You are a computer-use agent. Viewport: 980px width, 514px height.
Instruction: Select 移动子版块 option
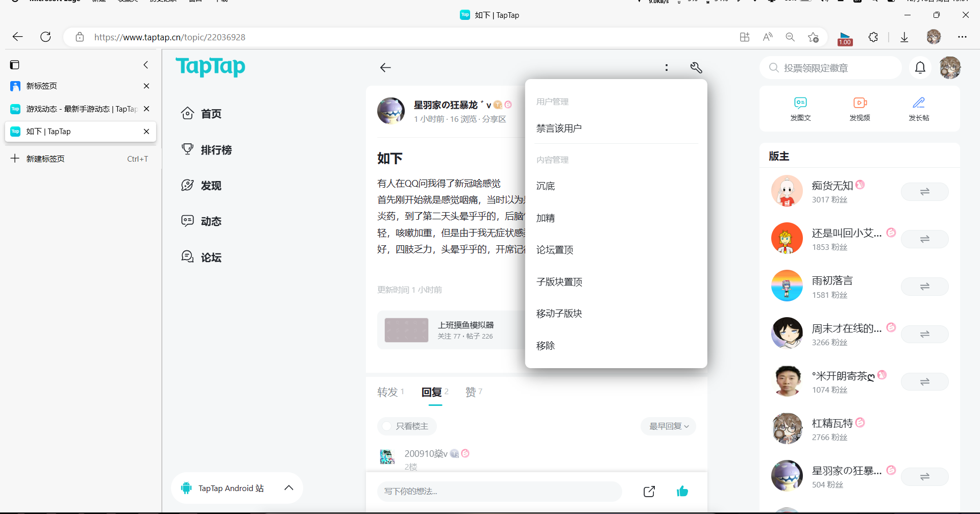pos(616,314)
